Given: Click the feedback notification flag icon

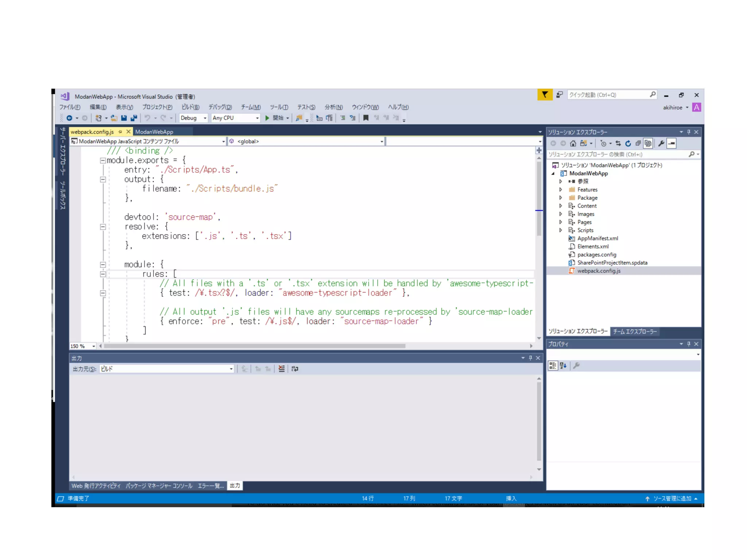Looking at the screenshot, I should pos(545,95).
